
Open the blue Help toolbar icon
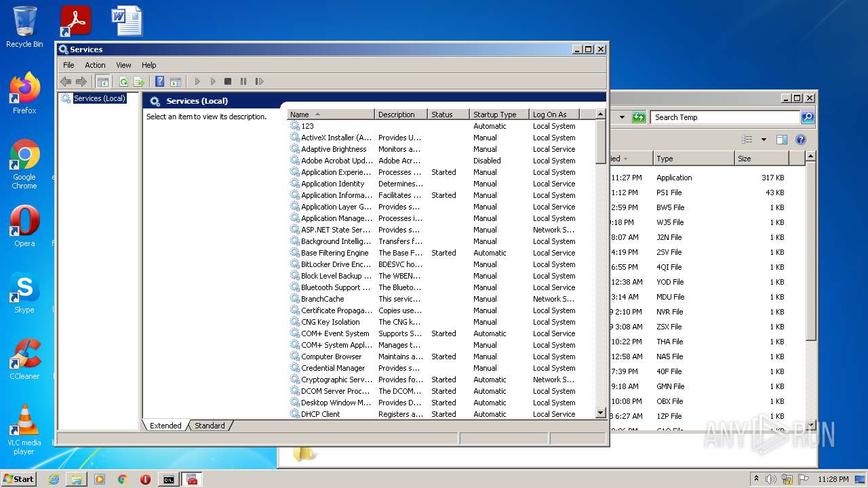pyautogui.click(x=159, y=81)
